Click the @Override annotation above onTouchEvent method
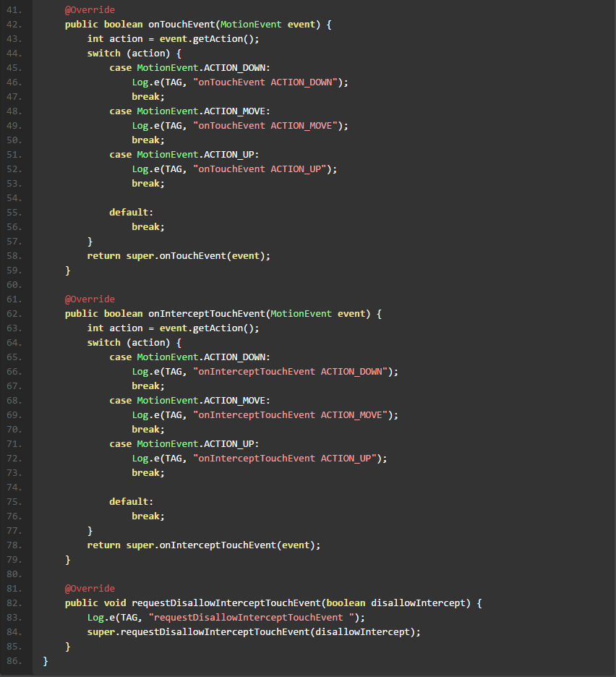 [x=90, y=10]
